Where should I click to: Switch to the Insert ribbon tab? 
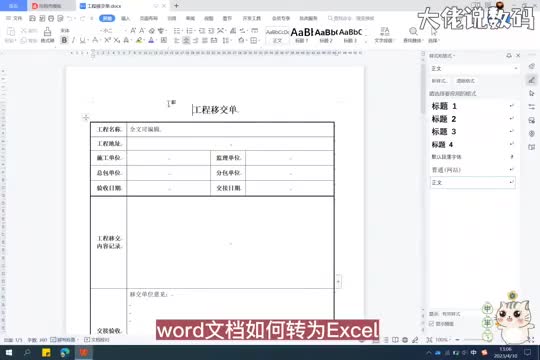[x=126, y=18]
